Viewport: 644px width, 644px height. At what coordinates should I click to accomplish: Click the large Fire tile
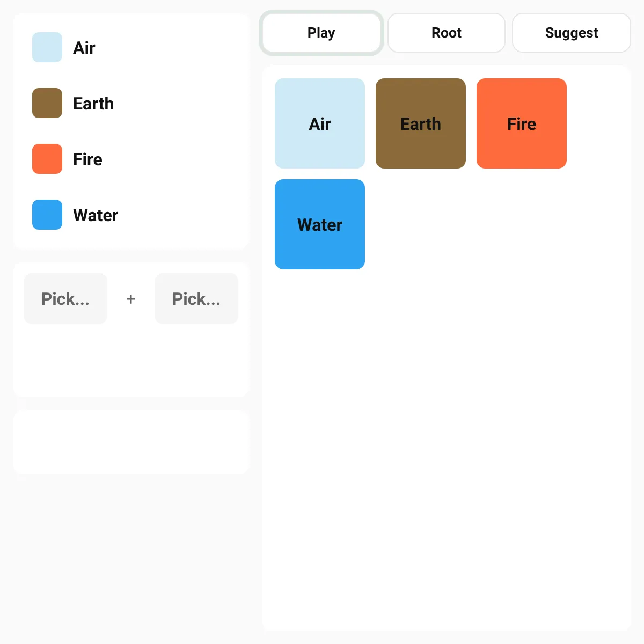pos(522,123)
